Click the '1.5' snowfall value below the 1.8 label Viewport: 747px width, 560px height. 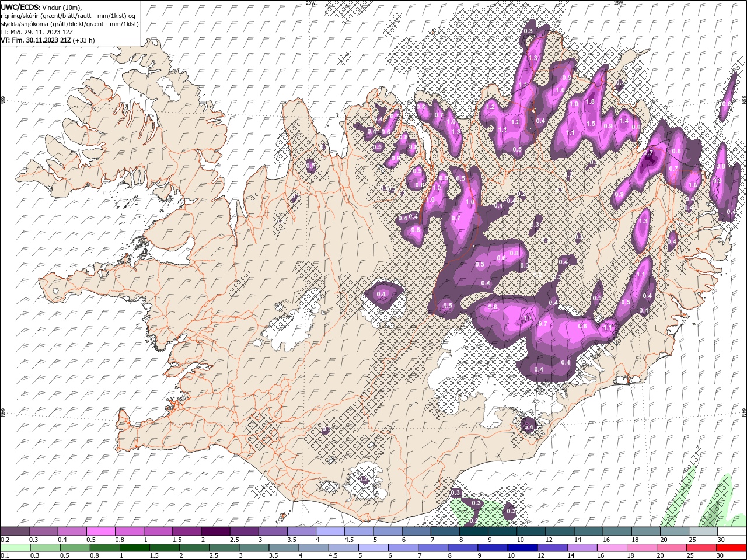tap(591, 124)
